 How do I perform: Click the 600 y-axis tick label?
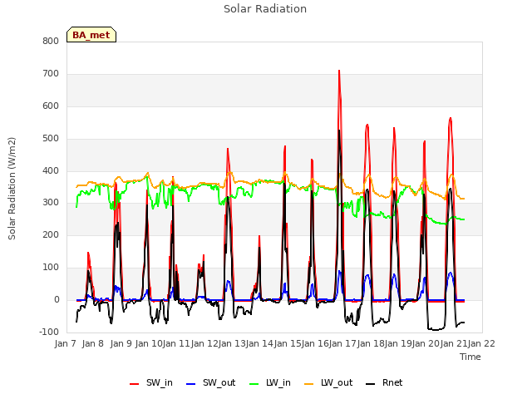[51, 106]
